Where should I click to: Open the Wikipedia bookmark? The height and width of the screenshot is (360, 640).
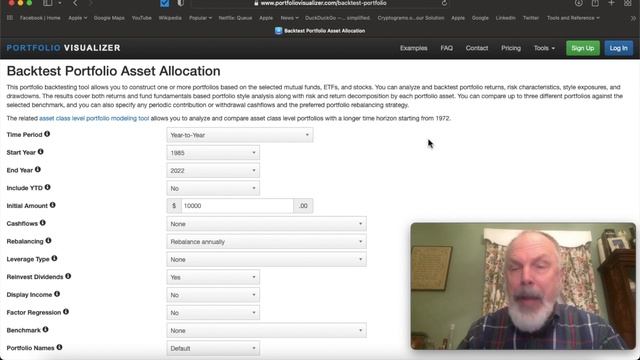[170, 18]
